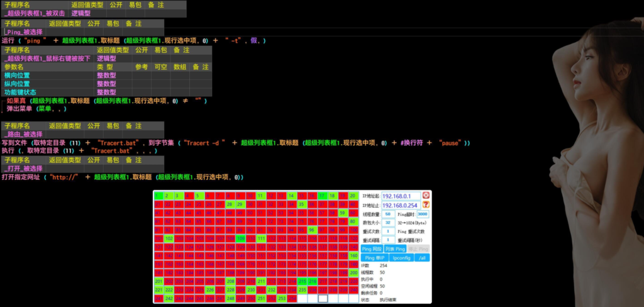Open help via the question mark icon

[x=426, y=205]
